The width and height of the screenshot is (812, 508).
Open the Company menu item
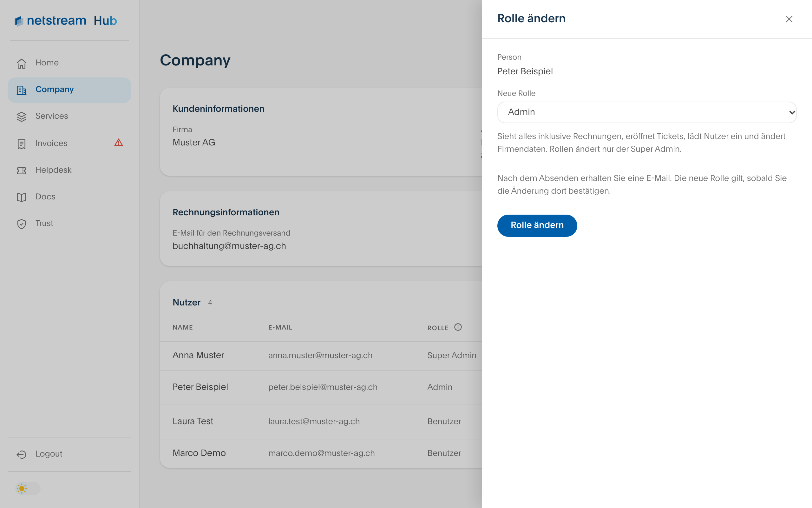tap(69, 90)
